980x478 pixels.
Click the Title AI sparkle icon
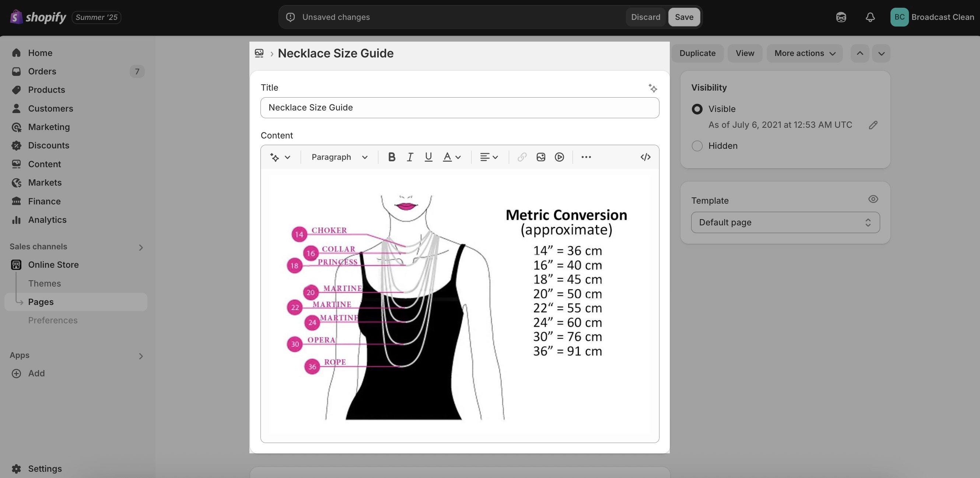tap(653, 89)
